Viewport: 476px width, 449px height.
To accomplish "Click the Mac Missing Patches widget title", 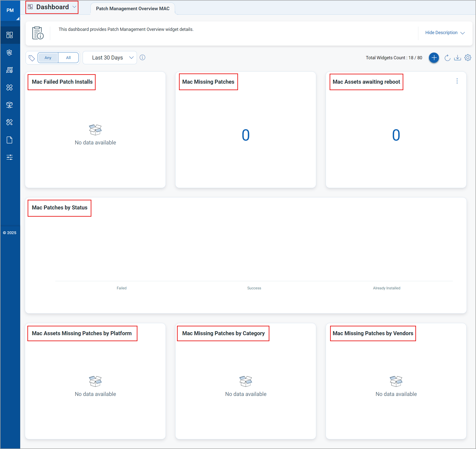I will coord(208,82).
